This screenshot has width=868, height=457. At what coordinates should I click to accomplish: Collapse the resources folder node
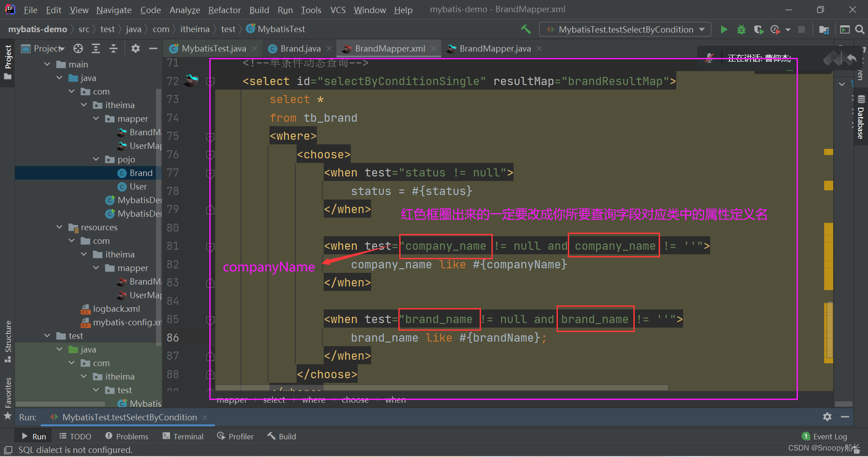[x=59, y=227]
